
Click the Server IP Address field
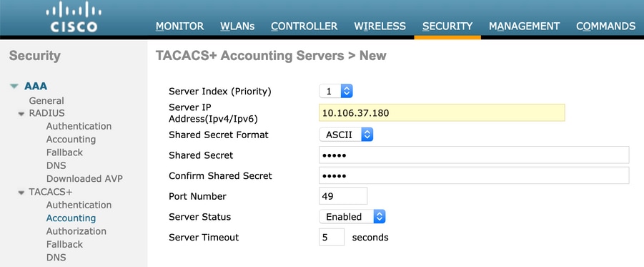(x=442, y=112)
